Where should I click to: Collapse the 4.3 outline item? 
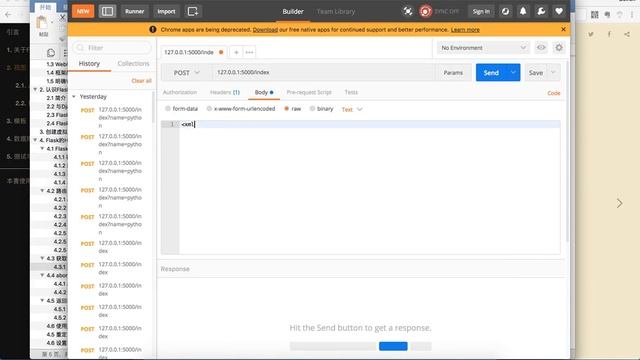pos(42,258)
